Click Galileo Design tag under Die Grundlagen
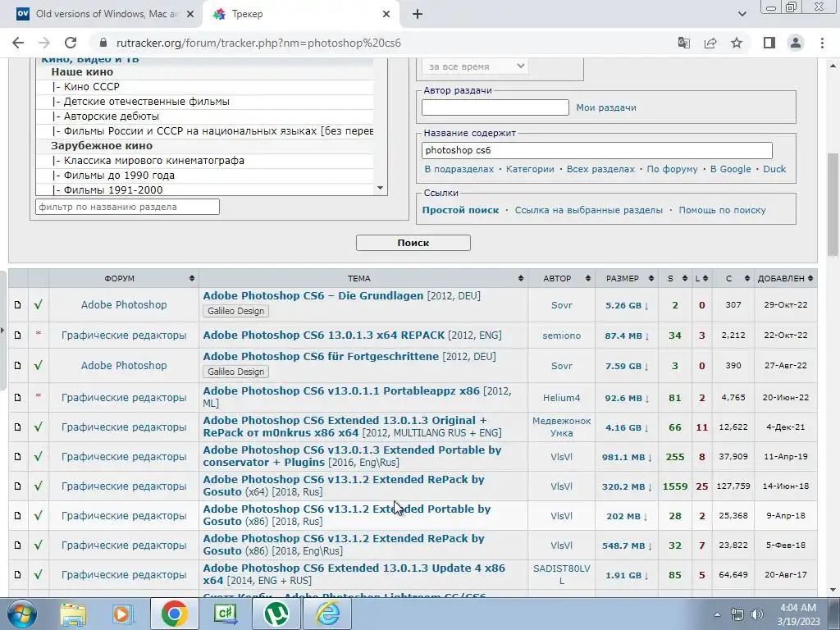 pos(235,311)
